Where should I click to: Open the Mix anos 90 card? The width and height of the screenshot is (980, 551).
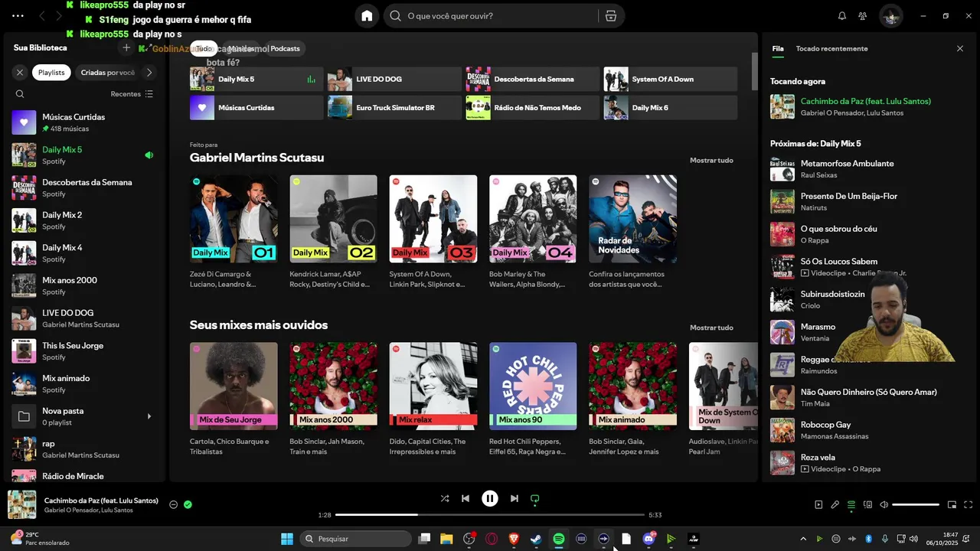tap(533, 400)
